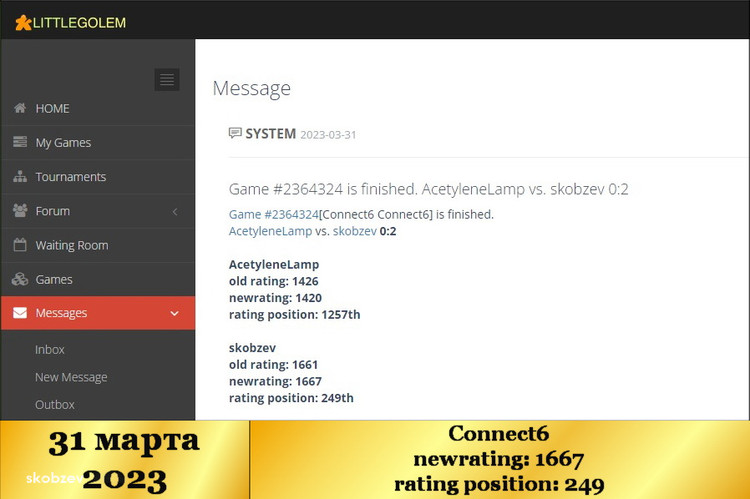The height and width of the screenshot is (499, 750).
Task: Open the Outbox submenu item
Action: pyautogui.click(x=55, y=405)
